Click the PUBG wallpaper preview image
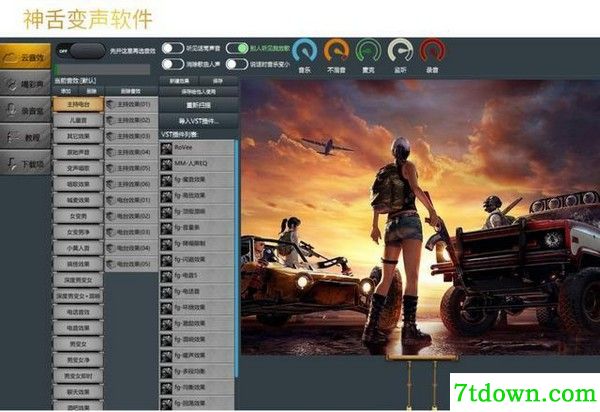Image resolution: width=600 pixels, height=412 pixels. (420, 217)
